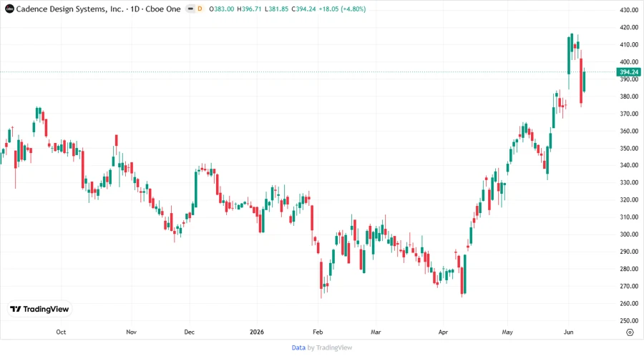Click the May label on time axis
This screenshot has height=356, width=644.
click(507, 332)
